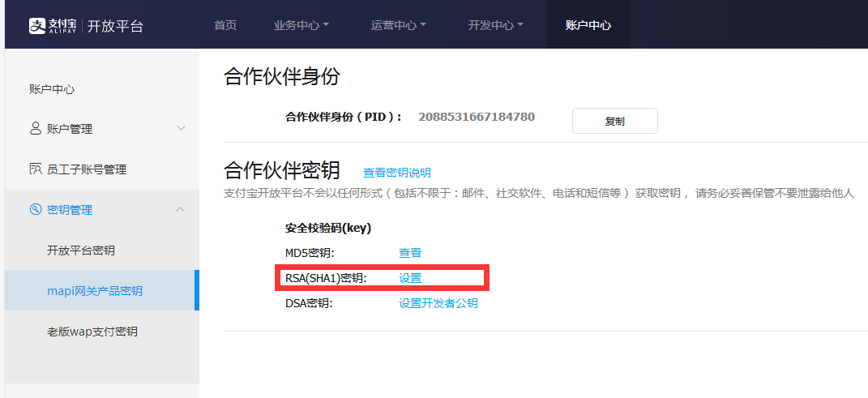This screenshot has height=398, width=868.
Task: Click the 开放平台 header text
Action: 115,25
